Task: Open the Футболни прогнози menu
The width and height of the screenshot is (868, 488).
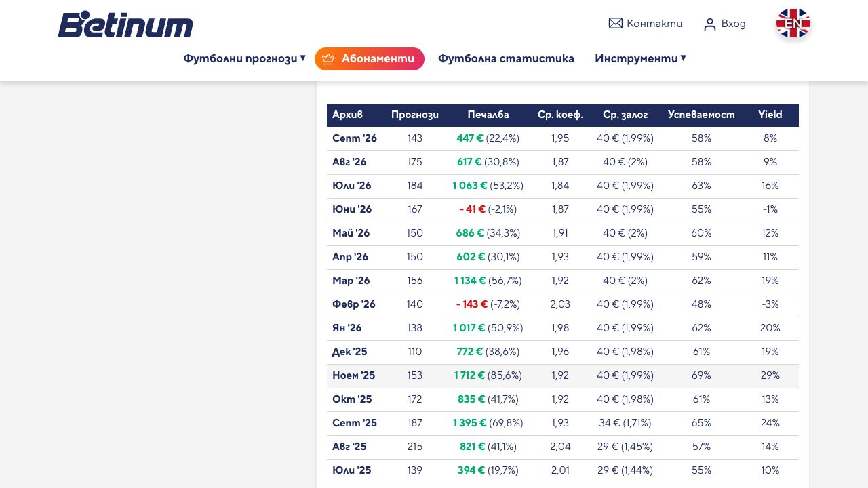Action: click(240, 59)
